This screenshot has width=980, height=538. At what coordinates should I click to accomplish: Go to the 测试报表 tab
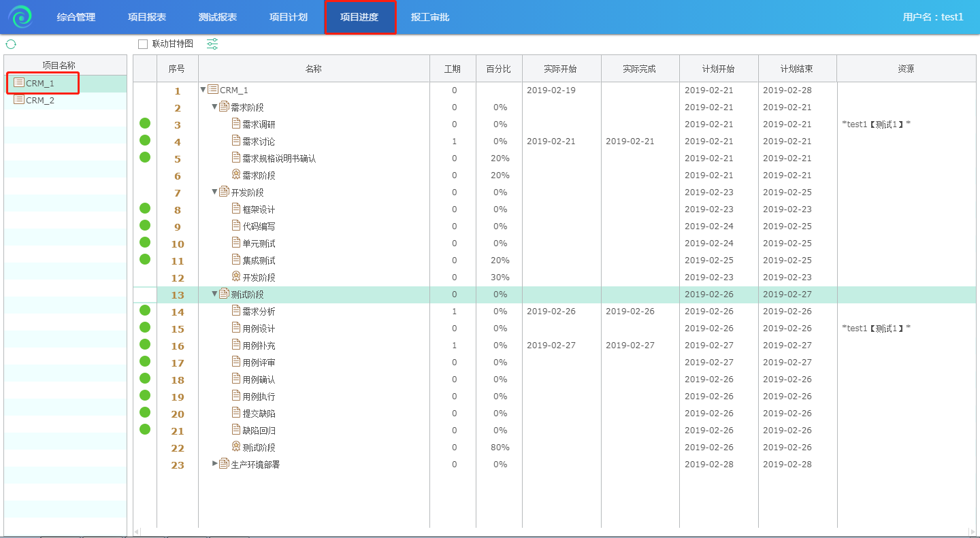click(218, 17)
